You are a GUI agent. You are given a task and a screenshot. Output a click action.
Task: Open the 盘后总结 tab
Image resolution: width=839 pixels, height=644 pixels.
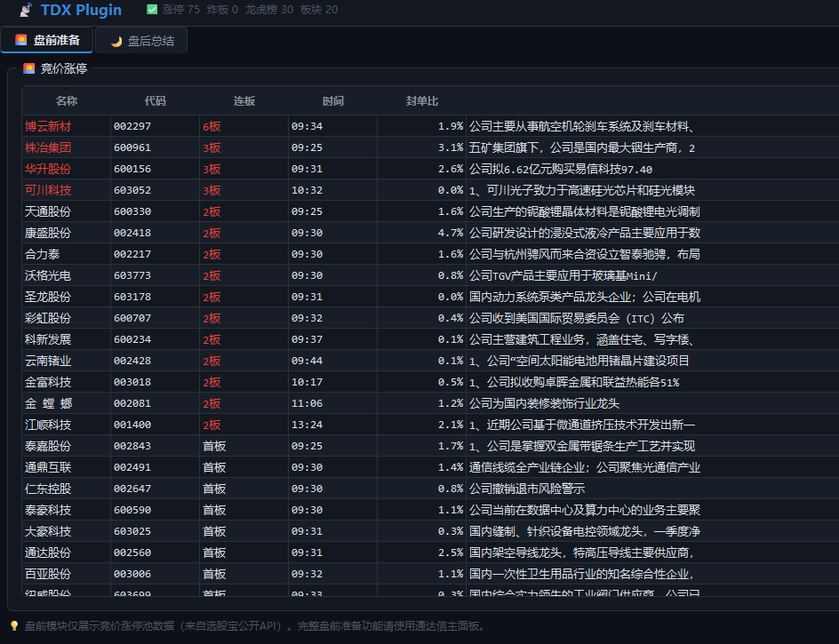(142, 41)
